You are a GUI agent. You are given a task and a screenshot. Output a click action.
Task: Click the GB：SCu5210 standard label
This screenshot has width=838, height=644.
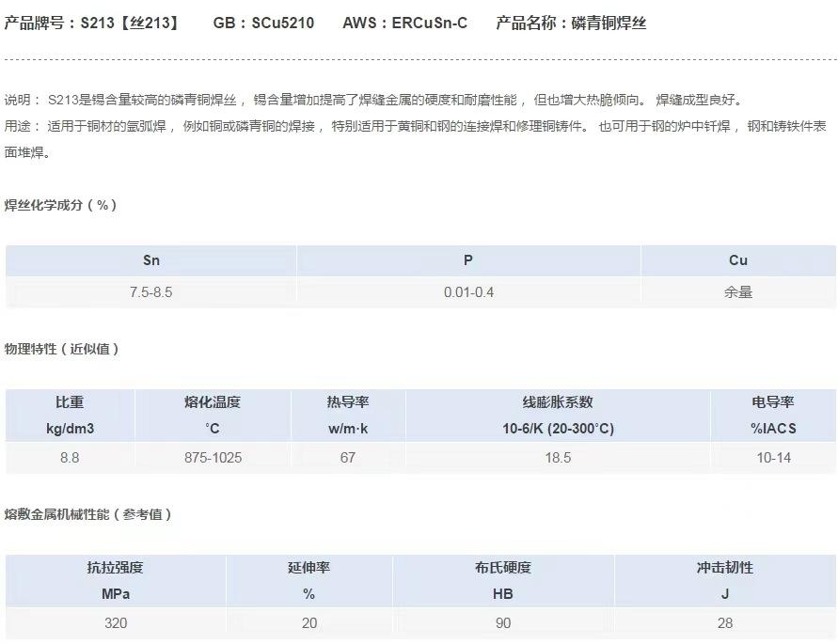point(263,23)
